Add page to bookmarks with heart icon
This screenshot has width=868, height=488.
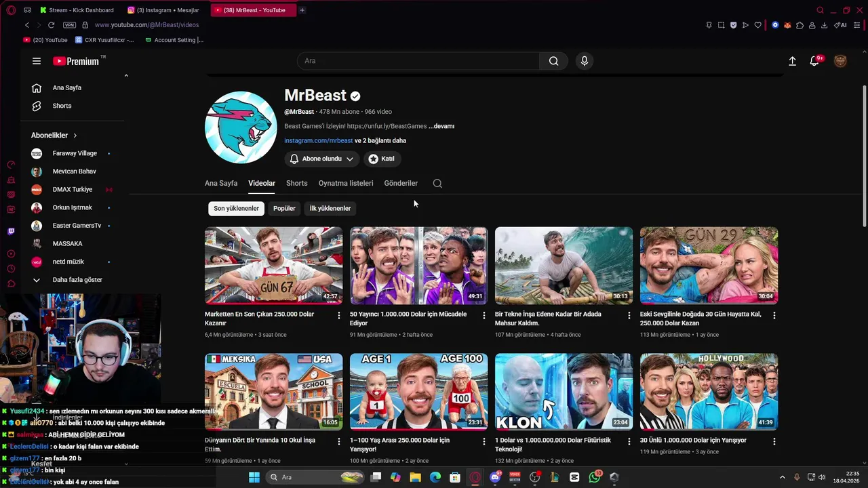(757, 25)
